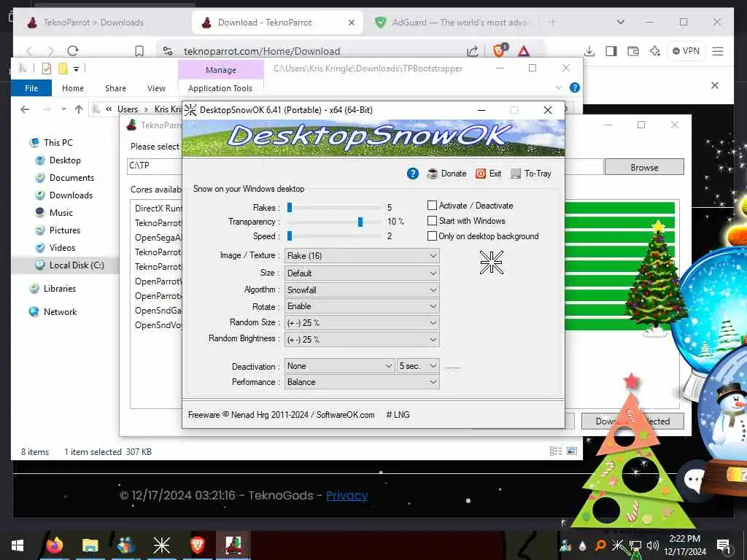Screen dimensions: 747x560
Task: Click the Privacy link on the web page
Action: click(347, 496)
